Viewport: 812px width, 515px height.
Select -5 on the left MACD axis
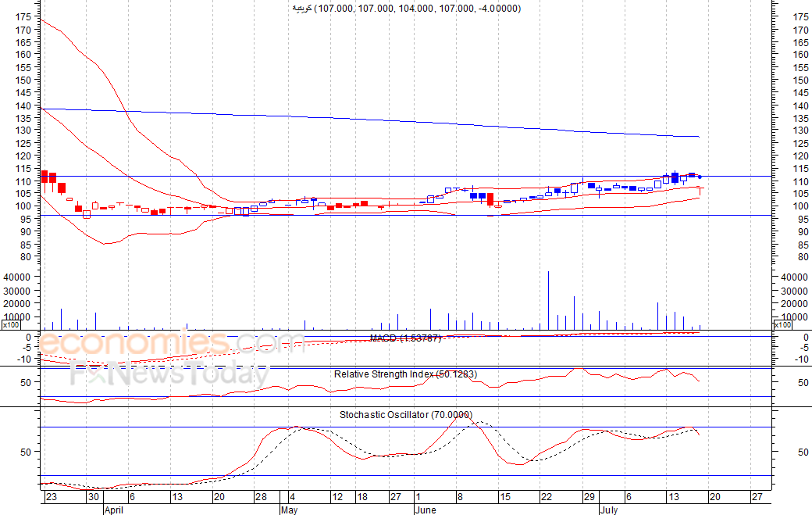tap(28, 348)
